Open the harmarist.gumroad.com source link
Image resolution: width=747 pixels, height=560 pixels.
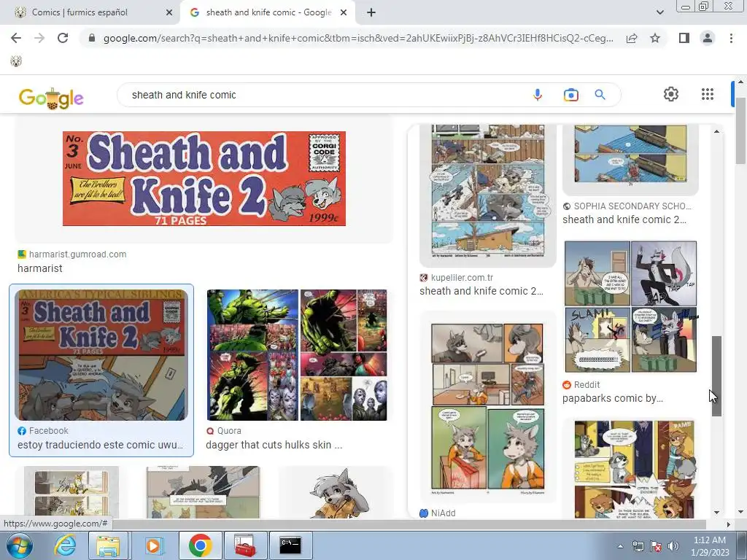77,254
